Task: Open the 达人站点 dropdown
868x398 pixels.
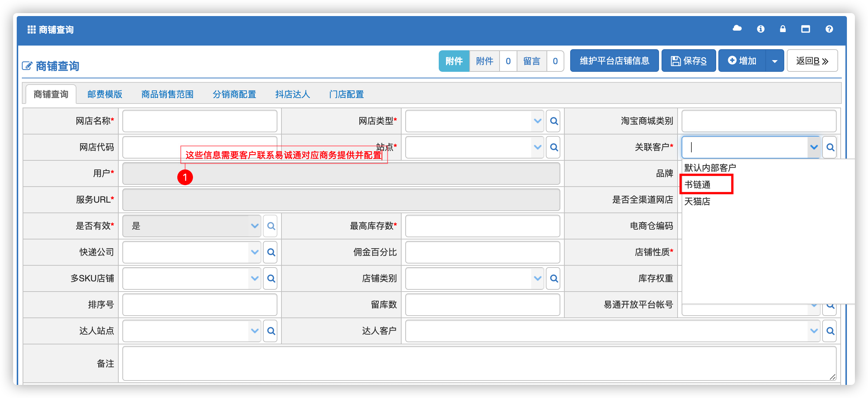Action: click(255, 331)
